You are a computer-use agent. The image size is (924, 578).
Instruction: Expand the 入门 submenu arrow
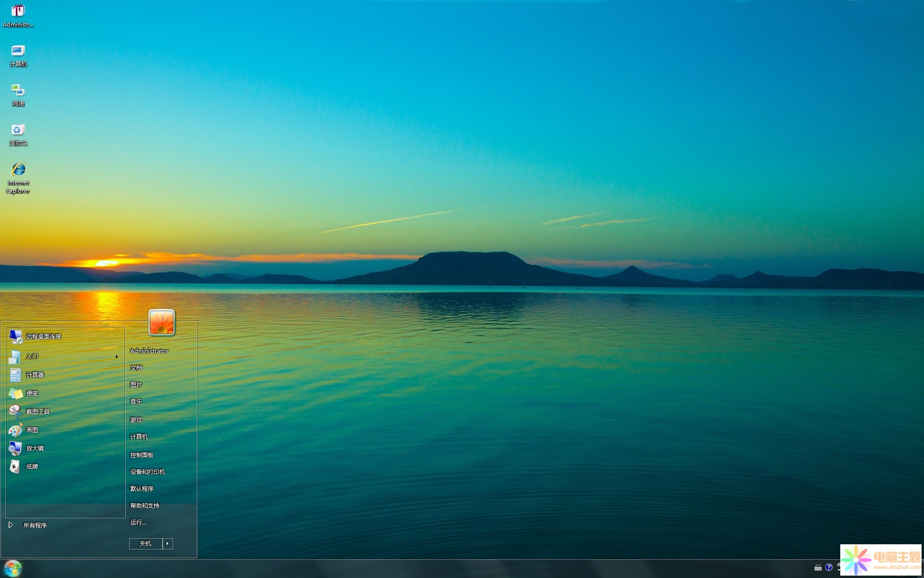(x=116, y=356)
